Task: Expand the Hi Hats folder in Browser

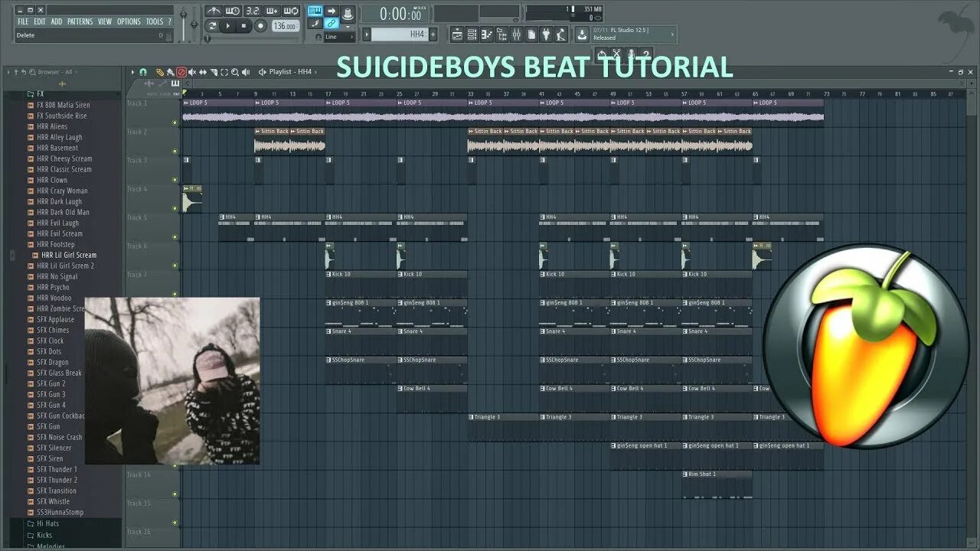Action: pos(47,524)
